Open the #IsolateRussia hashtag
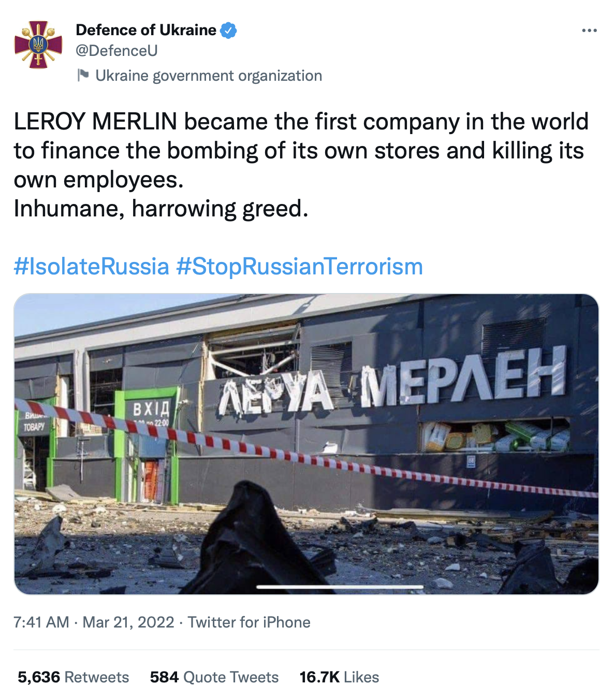Viewport: 614px width, 700px height. coord(92,267)
